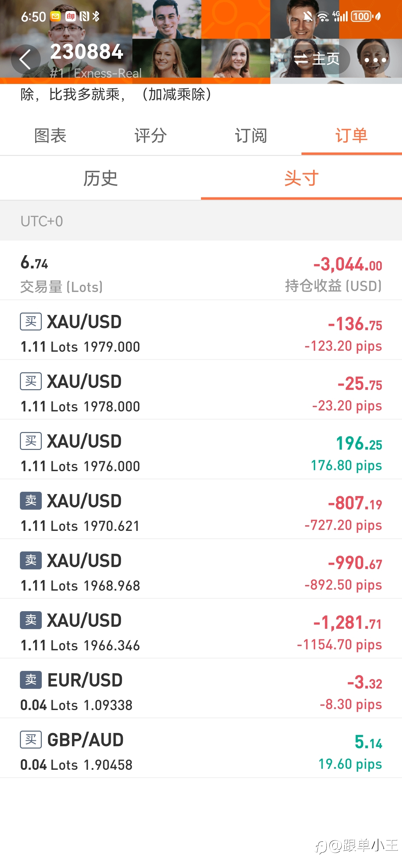Tap the 买 badge on GBP/AUD order
The height and width of the screenshot is (868, 402).
click(x=31, y=739)
